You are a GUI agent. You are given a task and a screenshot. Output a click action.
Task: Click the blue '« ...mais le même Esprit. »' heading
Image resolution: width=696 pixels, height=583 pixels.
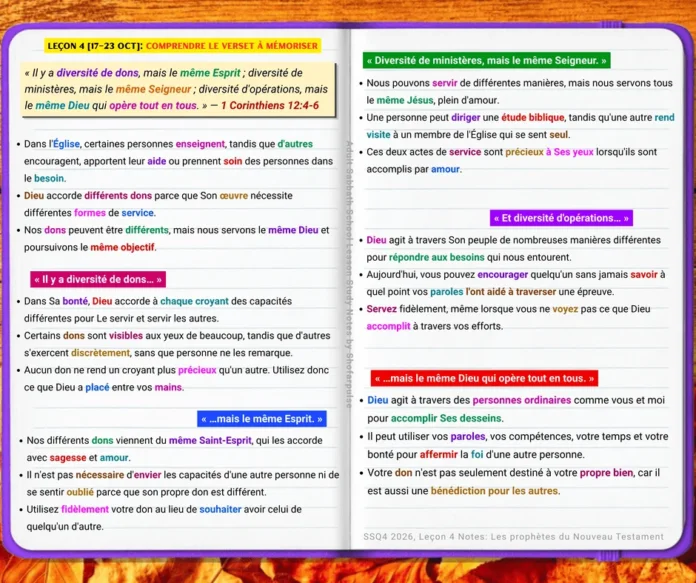[x=262, y=419]
